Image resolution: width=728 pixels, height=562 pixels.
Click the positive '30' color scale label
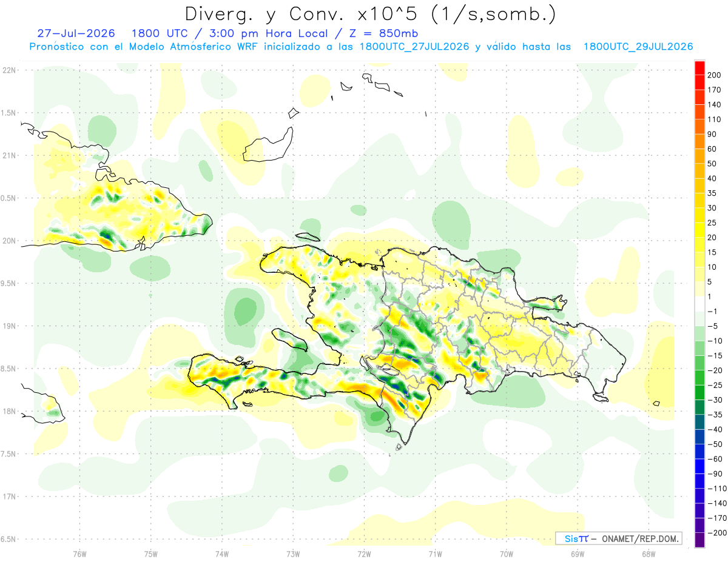(712, 208)
